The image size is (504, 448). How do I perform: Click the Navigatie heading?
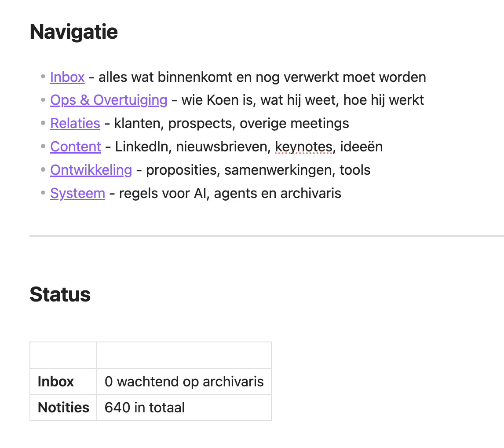(73, 32)
